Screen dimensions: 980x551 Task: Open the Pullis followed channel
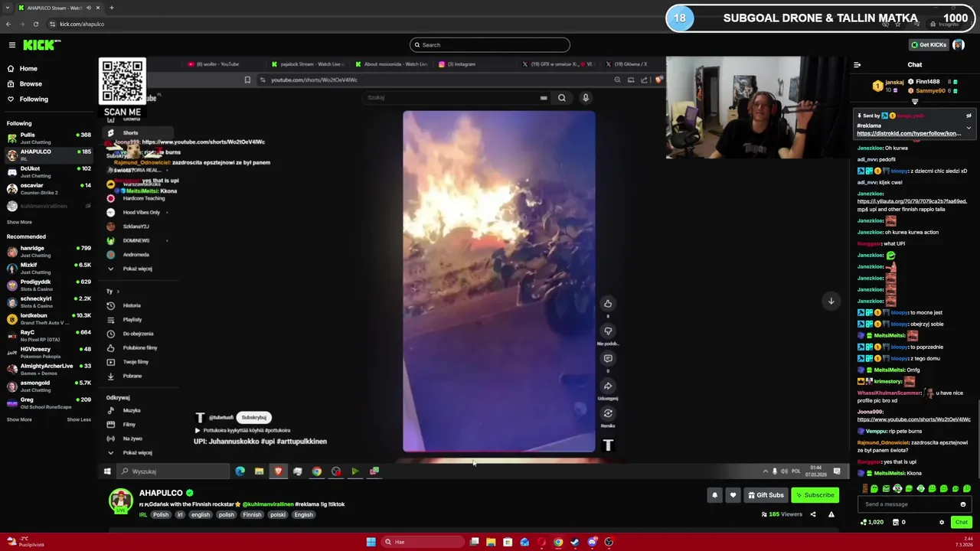click(x=48, y=138)
